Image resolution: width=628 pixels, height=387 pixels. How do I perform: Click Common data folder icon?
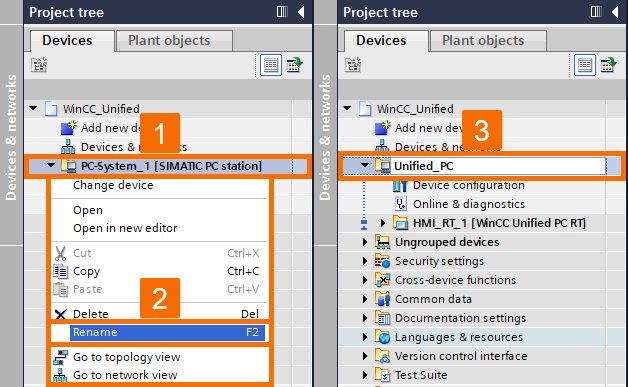coord(382,298)
